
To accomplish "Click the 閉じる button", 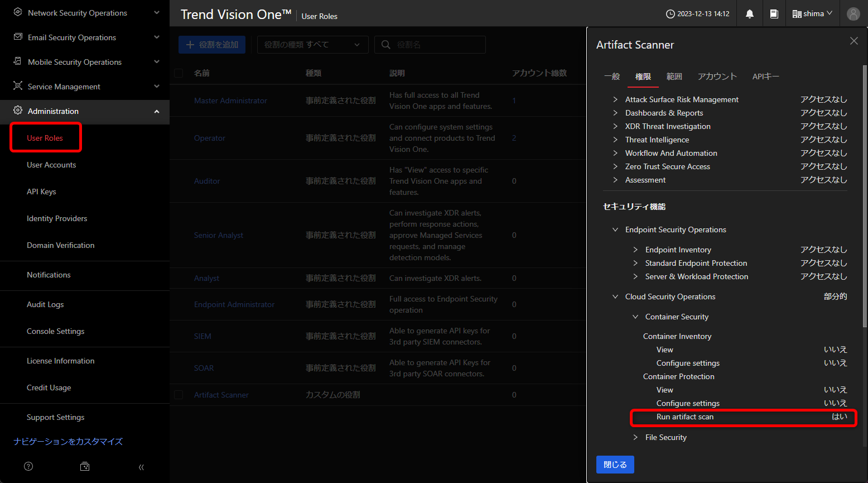I will [615, 464].
